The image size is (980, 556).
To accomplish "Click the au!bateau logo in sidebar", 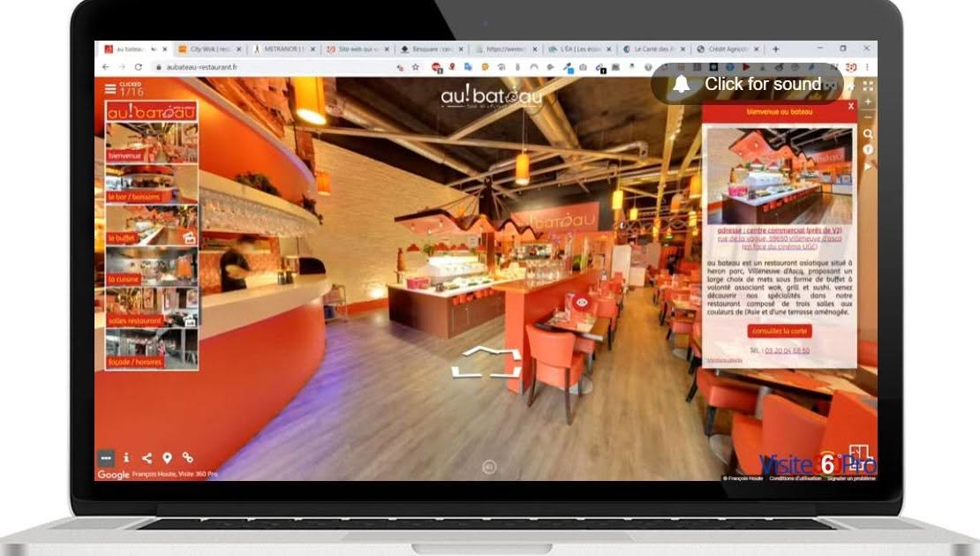I will 152,111.
